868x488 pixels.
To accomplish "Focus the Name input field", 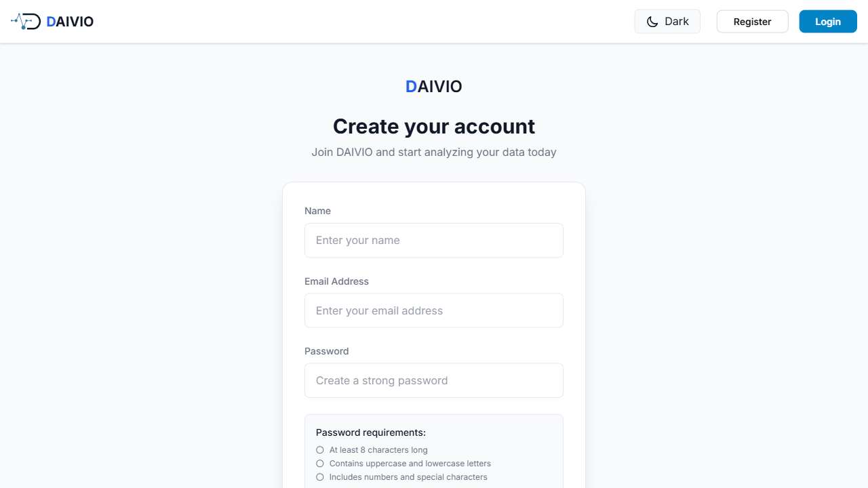I will pos(434,241).
